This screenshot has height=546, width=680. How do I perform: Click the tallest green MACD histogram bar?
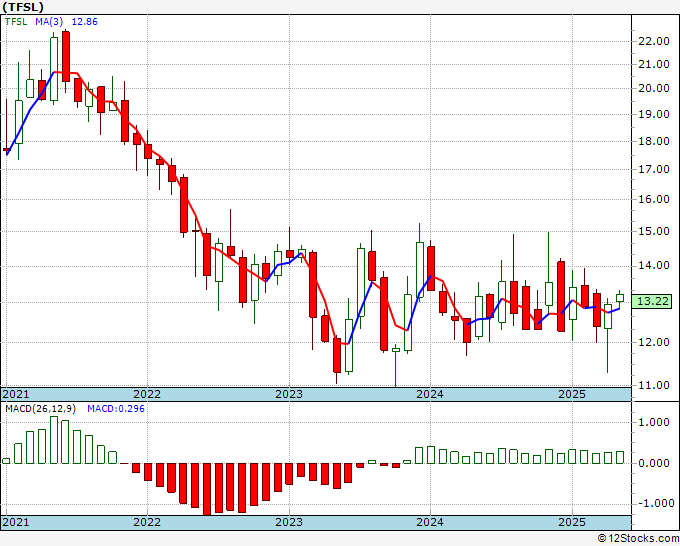pyautogui.click(x=54, y=440)
